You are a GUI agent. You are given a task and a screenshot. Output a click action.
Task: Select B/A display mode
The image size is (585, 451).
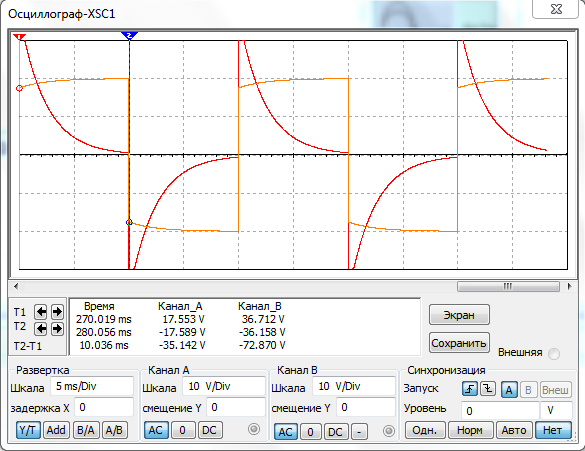(86, 430)
